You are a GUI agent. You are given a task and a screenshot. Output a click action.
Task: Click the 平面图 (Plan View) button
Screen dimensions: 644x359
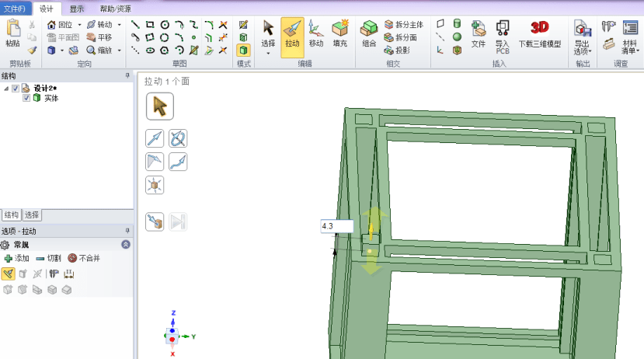[63, 37]
